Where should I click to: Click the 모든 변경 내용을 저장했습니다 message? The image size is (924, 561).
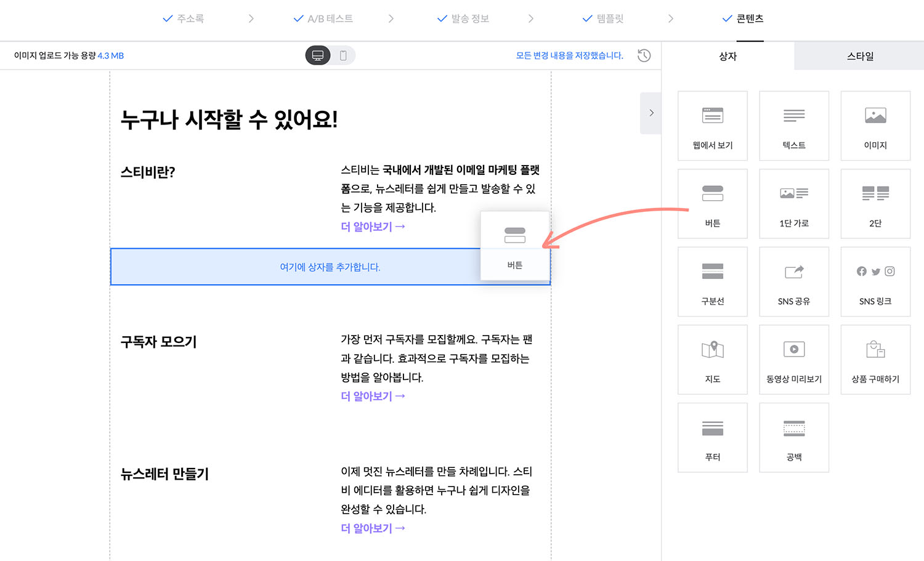[570, 55]
